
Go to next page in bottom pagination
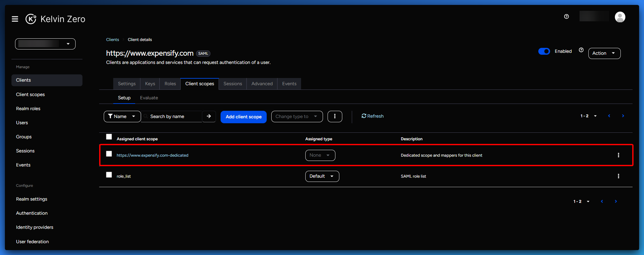pyautogui.click(x=616, y=201)
